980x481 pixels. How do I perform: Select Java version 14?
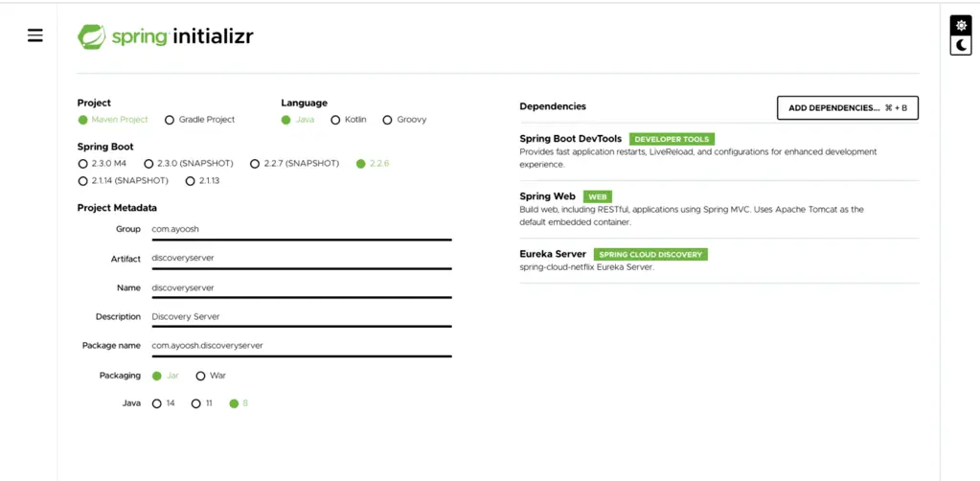click(164, 403)
